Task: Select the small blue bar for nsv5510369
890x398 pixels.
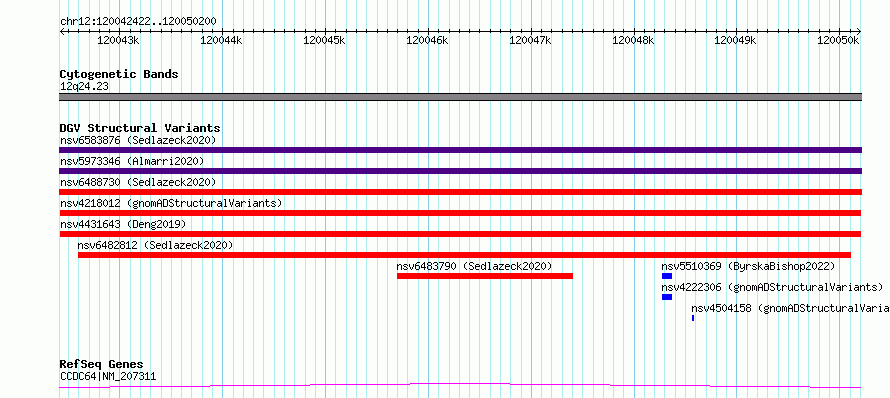Action: tap(667, 276)
